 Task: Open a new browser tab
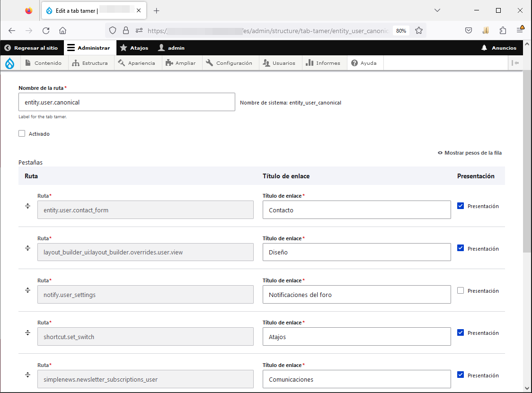pos(156,11)
